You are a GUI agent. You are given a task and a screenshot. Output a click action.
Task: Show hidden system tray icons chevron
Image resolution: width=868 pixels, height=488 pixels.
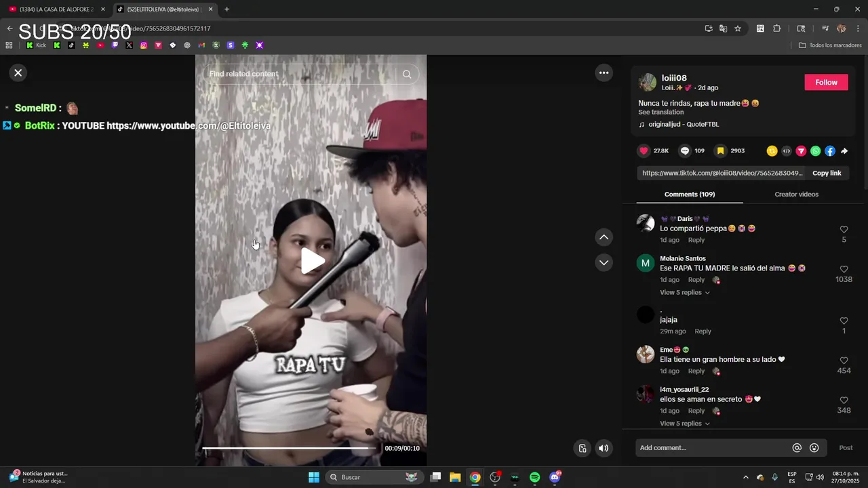click(746, 477)
